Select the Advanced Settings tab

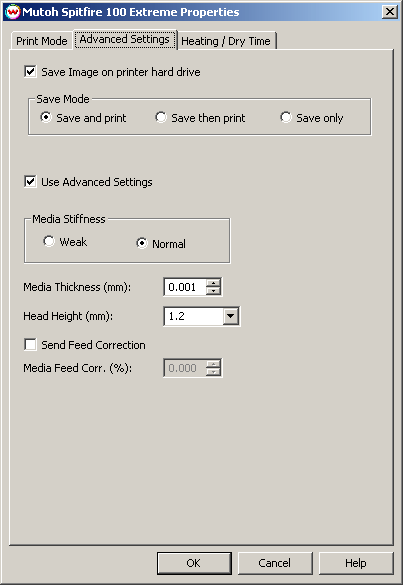(x=125, y=39)
